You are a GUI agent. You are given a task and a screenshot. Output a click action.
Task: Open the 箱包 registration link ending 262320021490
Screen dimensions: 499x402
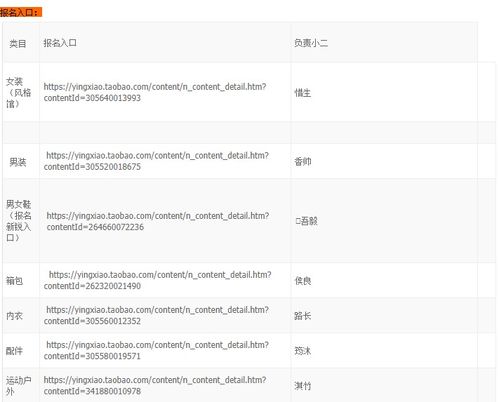[157, 280]
